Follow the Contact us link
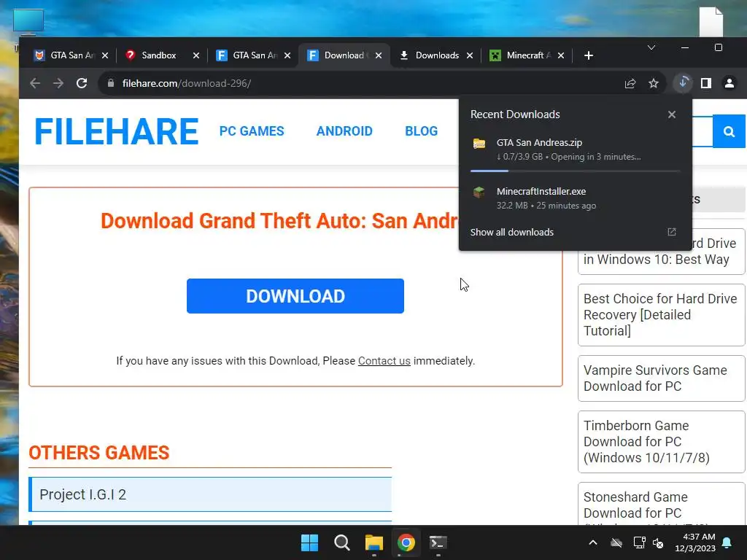The width and height of the screenshot is (747, 560). point(384,361)
